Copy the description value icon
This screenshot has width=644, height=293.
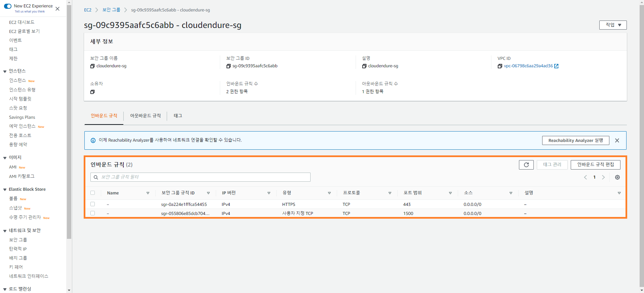(364, 66)
